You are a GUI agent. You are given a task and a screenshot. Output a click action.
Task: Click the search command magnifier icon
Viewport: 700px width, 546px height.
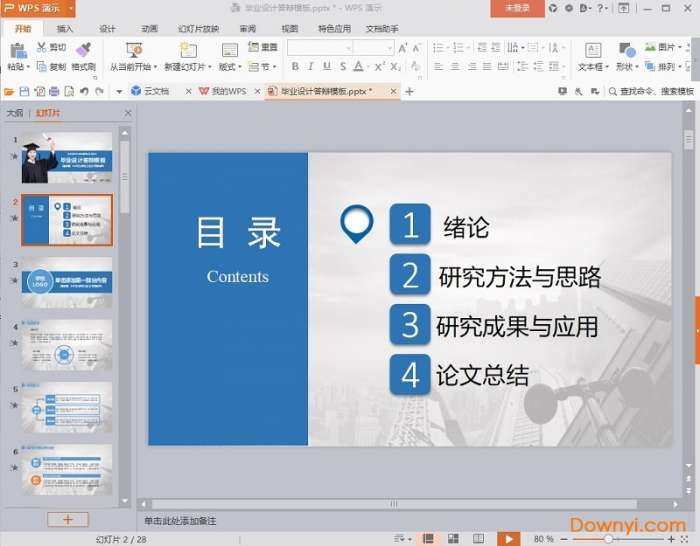(613, 92)
